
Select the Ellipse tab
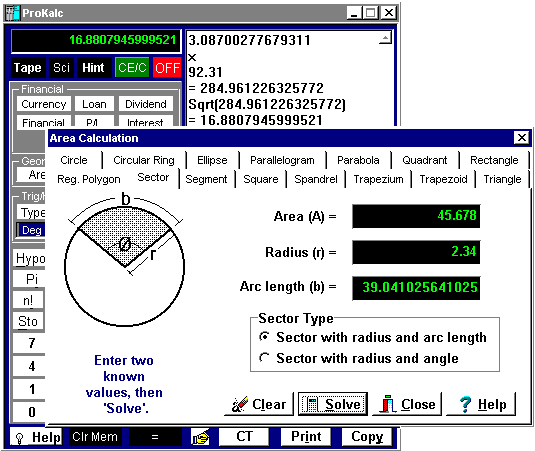212,160
